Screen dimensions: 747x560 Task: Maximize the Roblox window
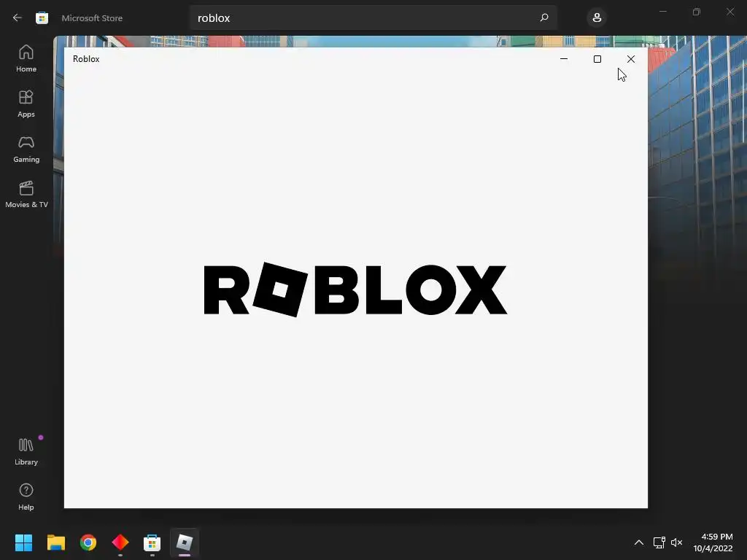click(597, 59)
